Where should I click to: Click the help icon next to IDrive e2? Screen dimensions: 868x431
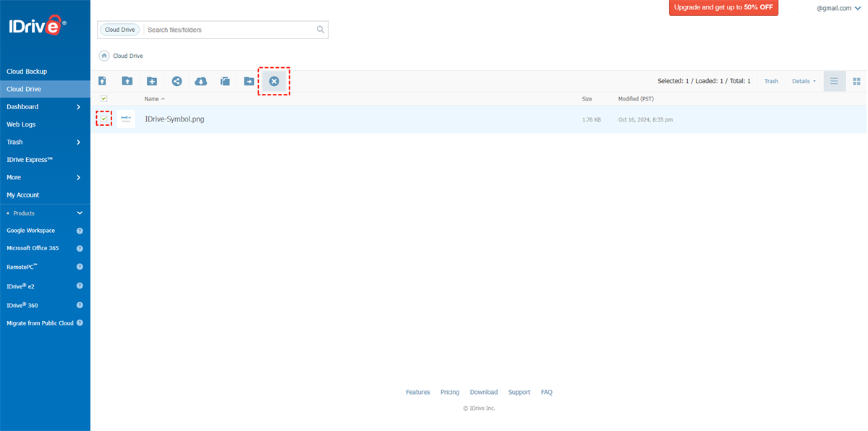coord(80,286)
